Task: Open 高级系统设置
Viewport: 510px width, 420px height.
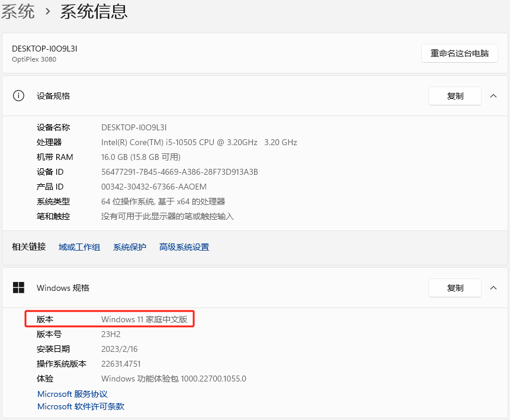Action: click(x=184, y=247)
